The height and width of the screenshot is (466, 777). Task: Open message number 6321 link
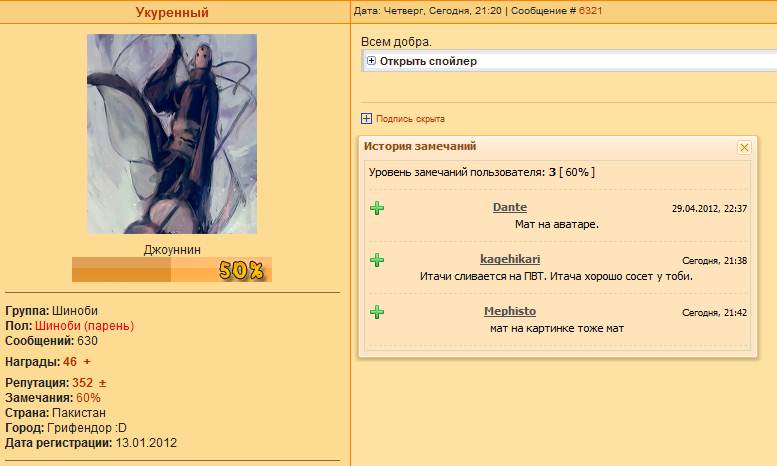pyautogui.click(x=590, y=10)
